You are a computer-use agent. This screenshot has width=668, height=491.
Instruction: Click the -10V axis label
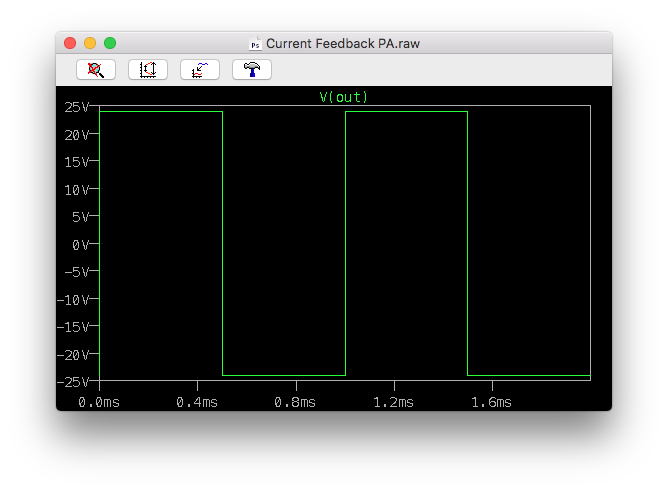coord(73,300)
